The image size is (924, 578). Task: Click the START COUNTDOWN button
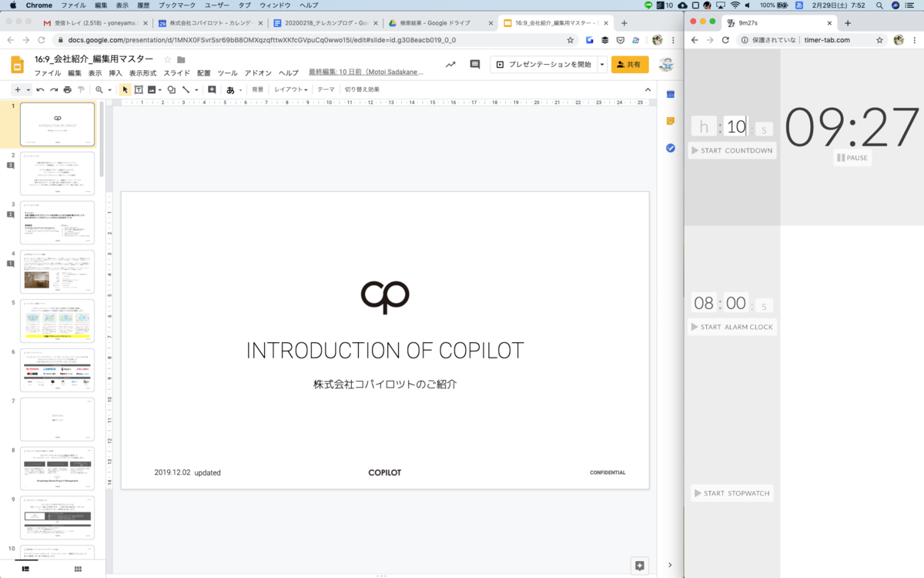[x=732, y=150]
